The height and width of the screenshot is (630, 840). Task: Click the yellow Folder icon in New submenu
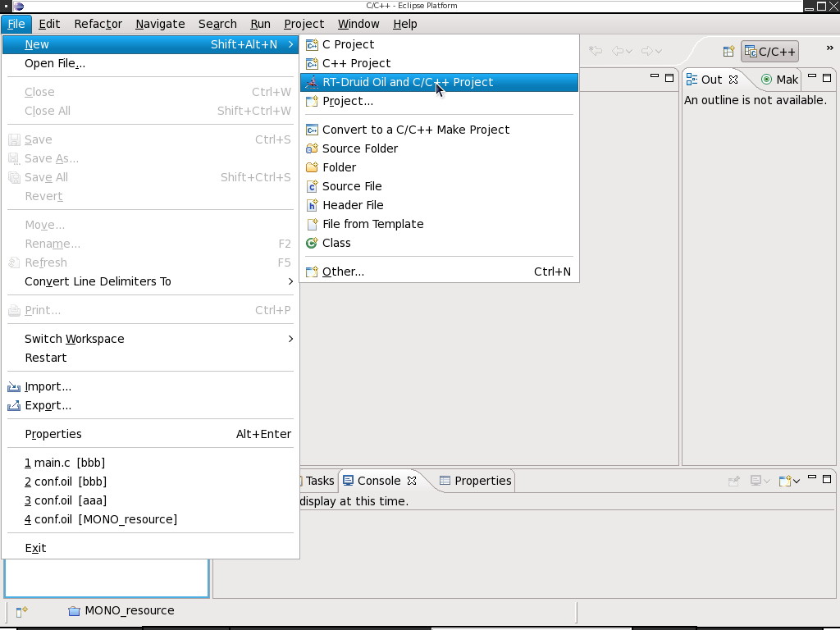(x=312, y=167)
